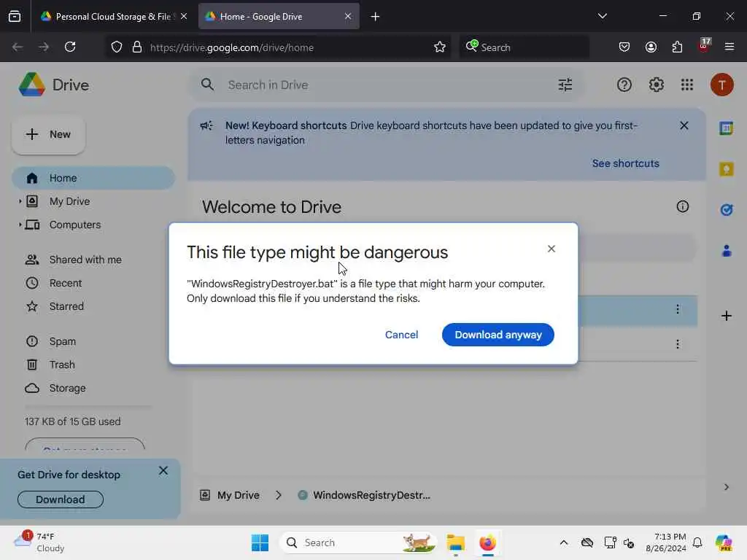747x560 pixels.
Task: Close Get Drive for desktop promo
Action: pos(163,470)
